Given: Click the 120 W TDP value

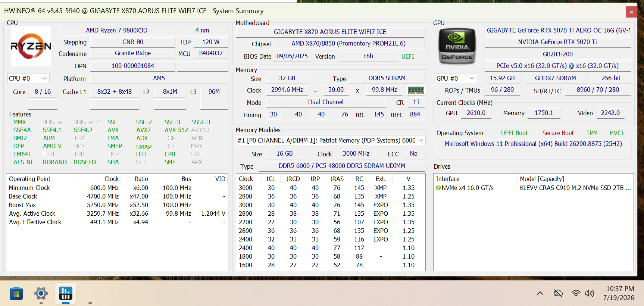Looking at the screenshot, I should (x=211, y=42).
